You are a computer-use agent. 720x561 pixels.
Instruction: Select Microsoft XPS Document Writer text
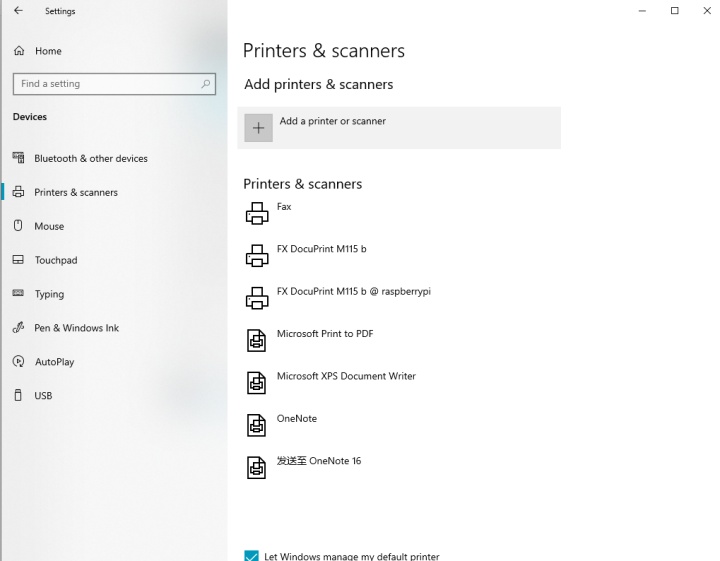coord(346,376)
